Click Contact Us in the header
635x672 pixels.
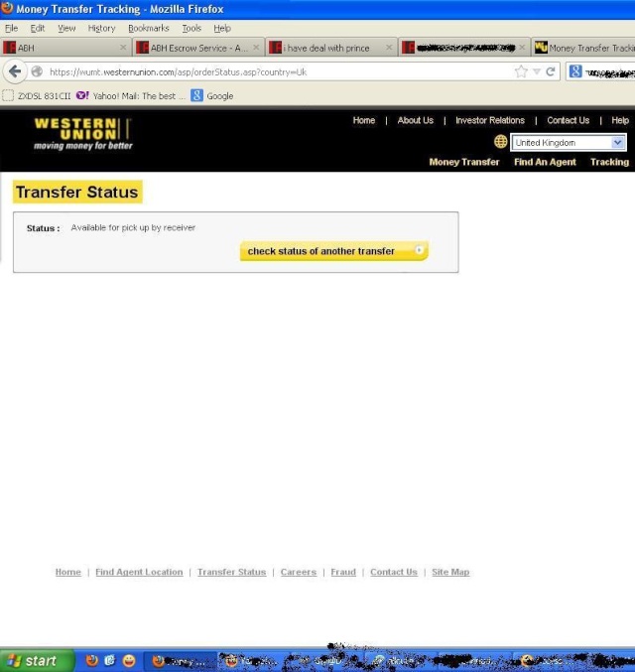pyautogui.click(x=568, y=120)
